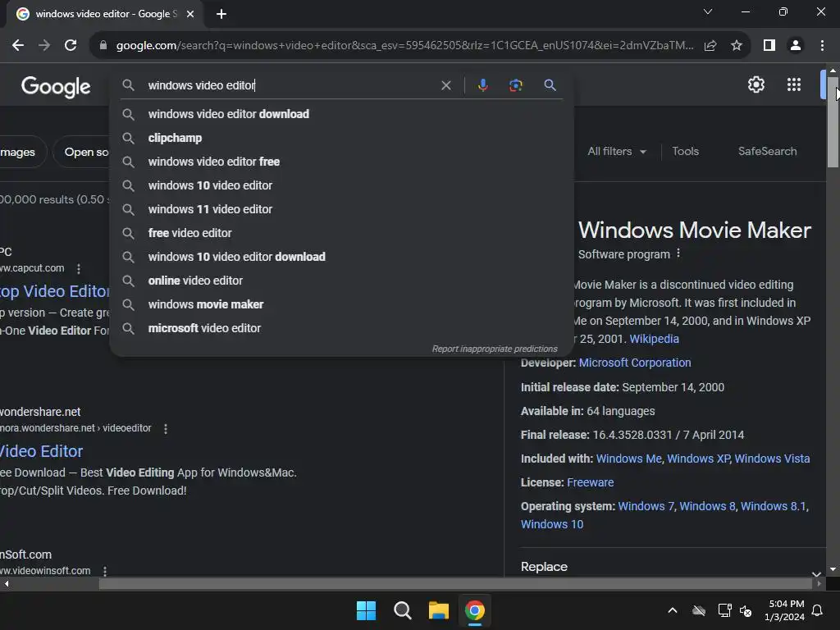Share this page from address bar
Viewport: 840px width, 630px height.
(x=710, y=46)
